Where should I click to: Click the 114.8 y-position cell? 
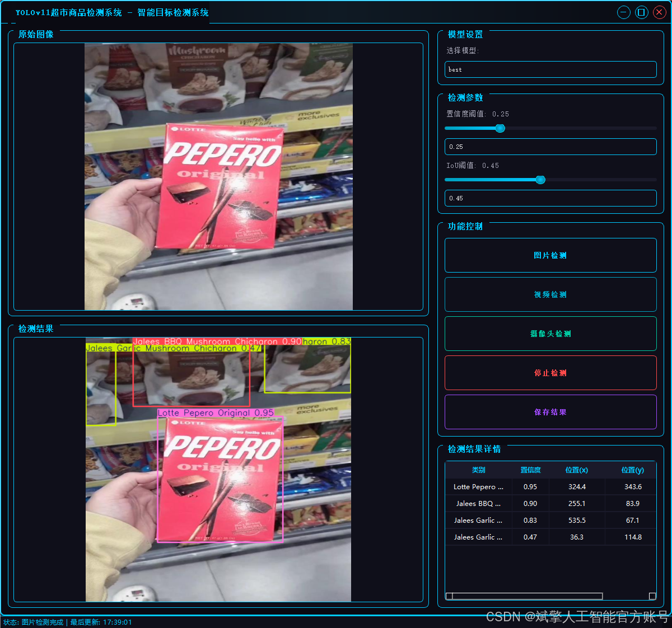[x=633, y=537]
